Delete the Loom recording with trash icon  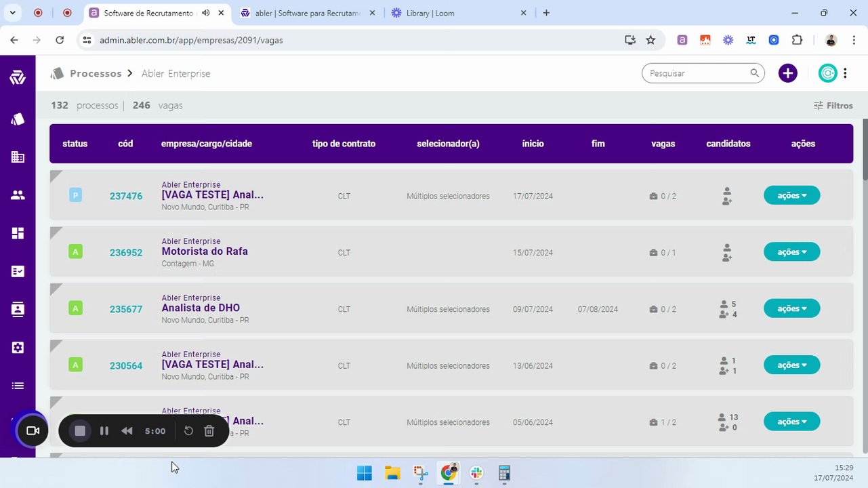pos(209,431)
